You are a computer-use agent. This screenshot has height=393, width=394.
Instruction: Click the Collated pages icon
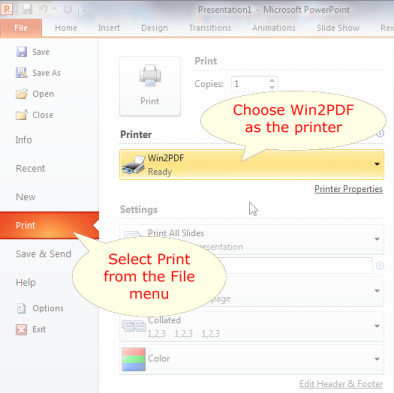pos(134,326)
